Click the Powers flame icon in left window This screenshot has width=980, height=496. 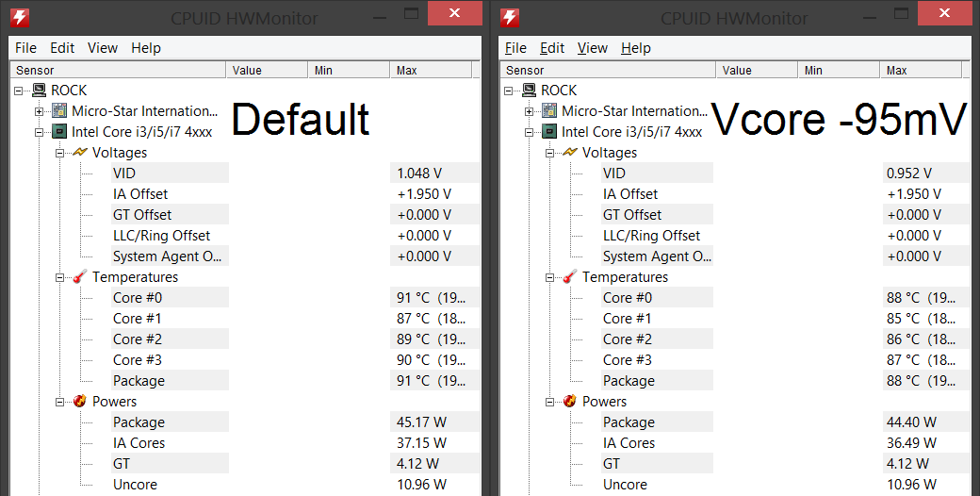coord(79,401)
